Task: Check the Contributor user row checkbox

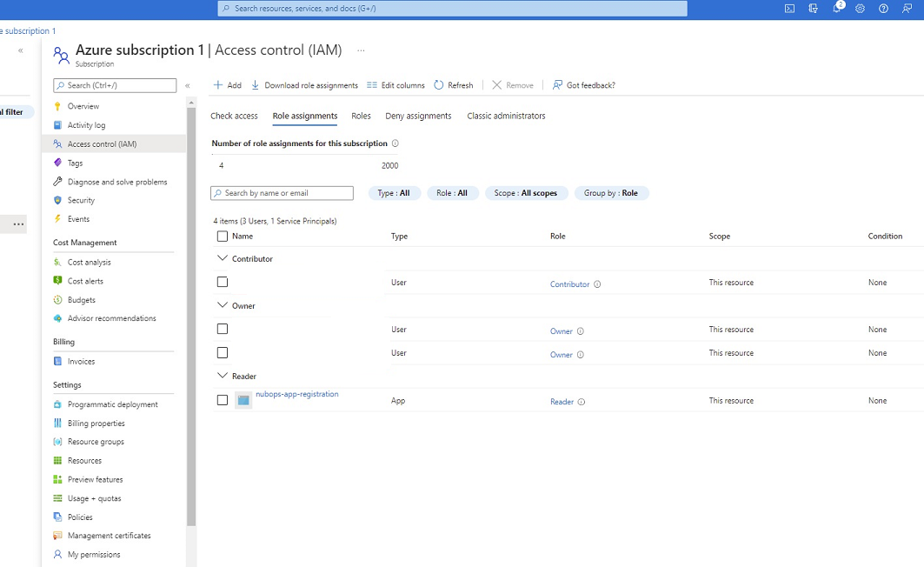Action: pyautogui.click(x=223, y=283)
